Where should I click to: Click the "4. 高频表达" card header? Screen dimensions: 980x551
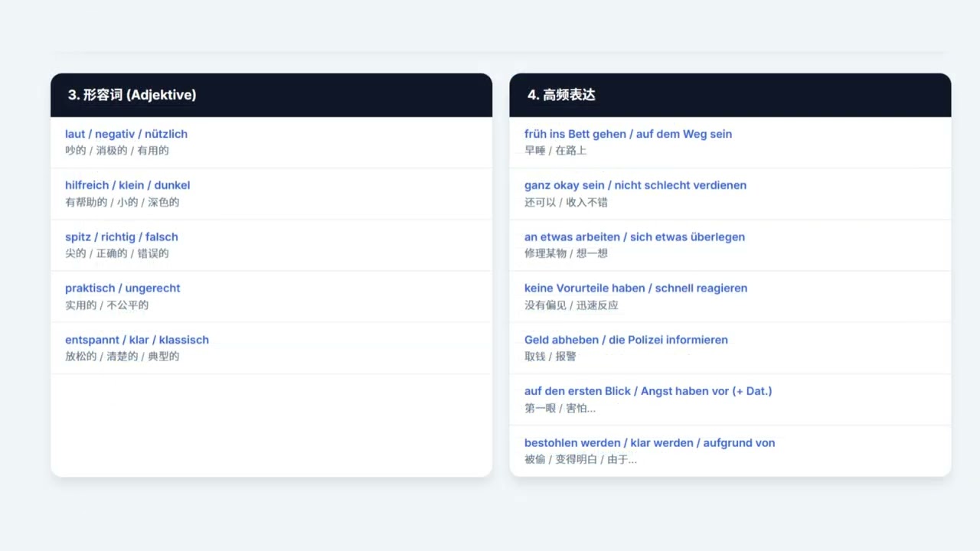pyautogui.click(x=730, y=95)
